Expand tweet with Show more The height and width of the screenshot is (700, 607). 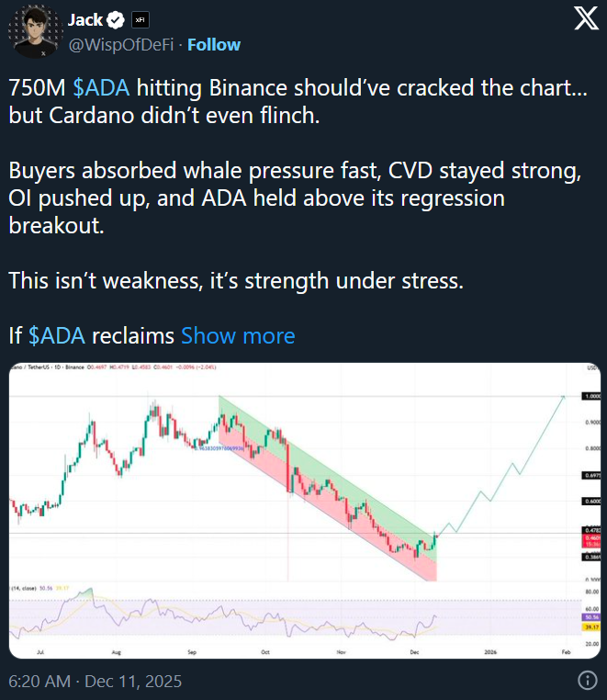(x=238, y=335)
